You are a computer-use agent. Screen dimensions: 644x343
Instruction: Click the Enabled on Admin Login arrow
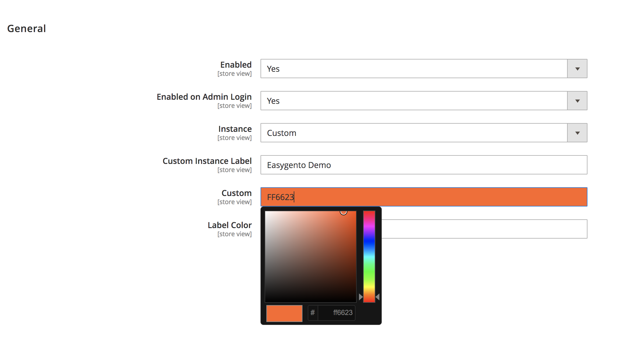(x=577, y=101)
